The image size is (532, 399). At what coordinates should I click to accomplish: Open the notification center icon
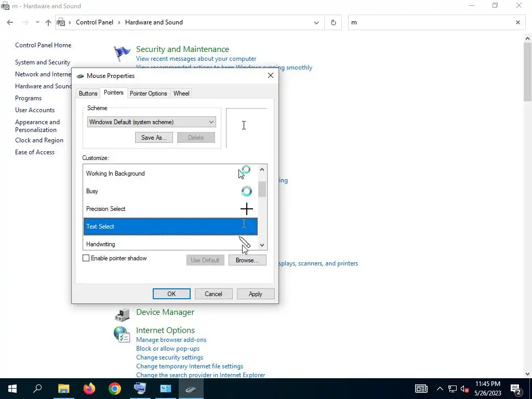pyautogui.click(x=516, y=389)
